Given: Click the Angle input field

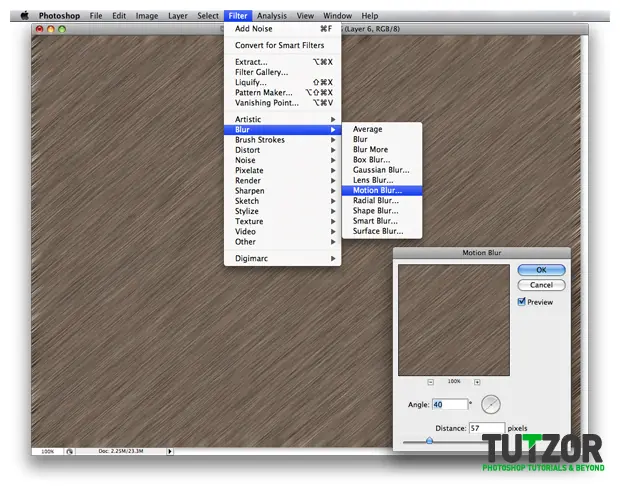Looking at the screenshot, I should click(450, 404).
